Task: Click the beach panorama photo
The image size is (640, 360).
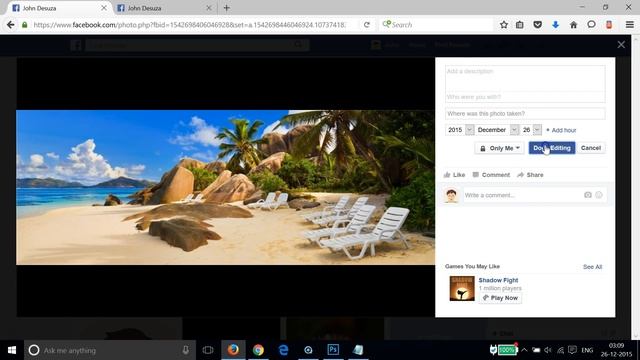Action: [225, 187]
